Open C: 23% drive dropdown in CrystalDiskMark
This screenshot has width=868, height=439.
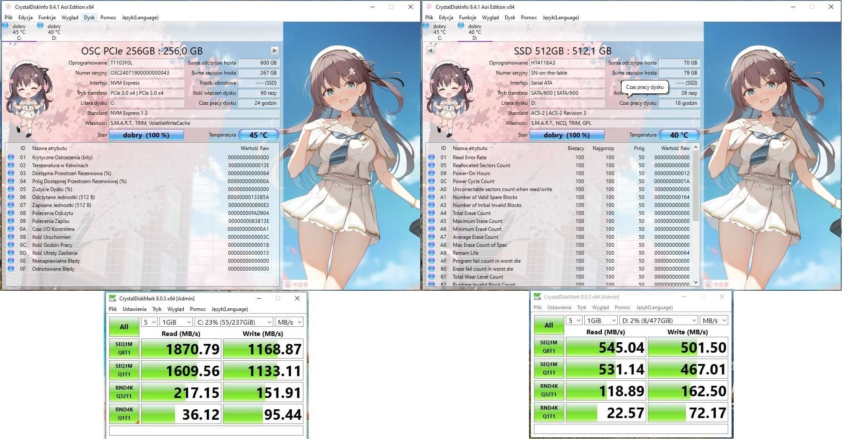click(234, 322)
